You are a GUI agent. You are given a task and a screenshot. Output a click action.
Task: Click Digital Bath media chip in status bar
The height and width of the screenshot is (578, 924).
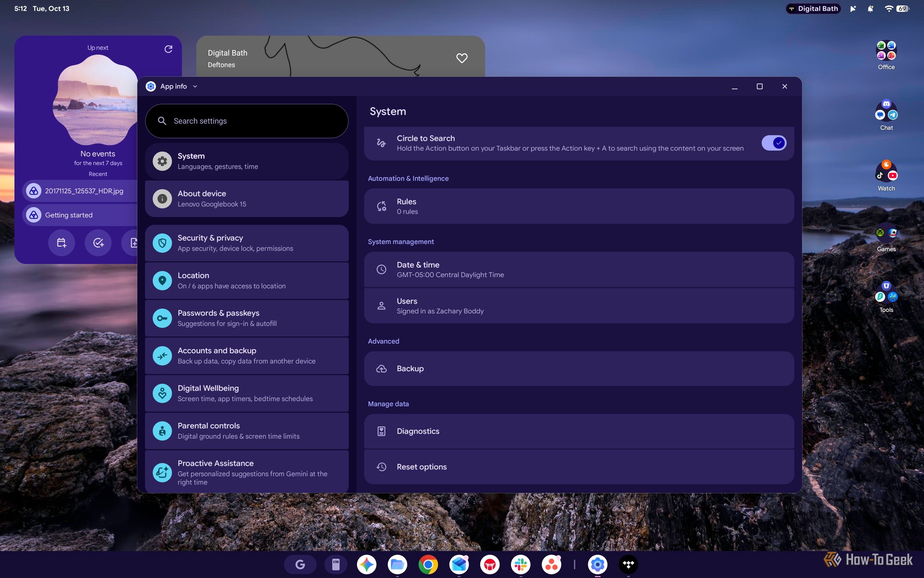813,8
